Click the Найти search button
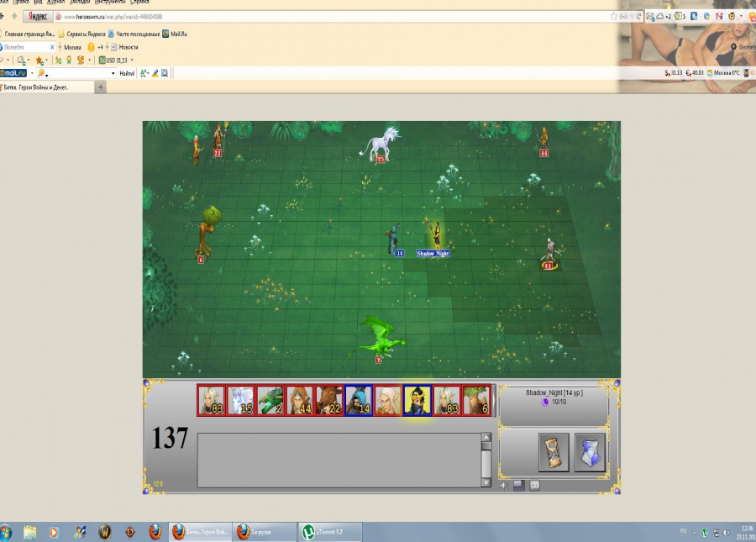The image size is (756, 542). [x=127, y=73]
